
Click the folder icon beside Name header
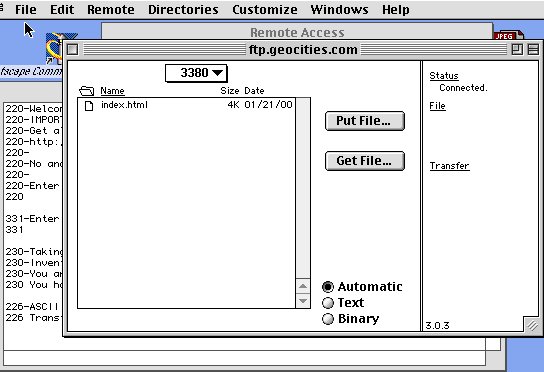tap(86, 91)
